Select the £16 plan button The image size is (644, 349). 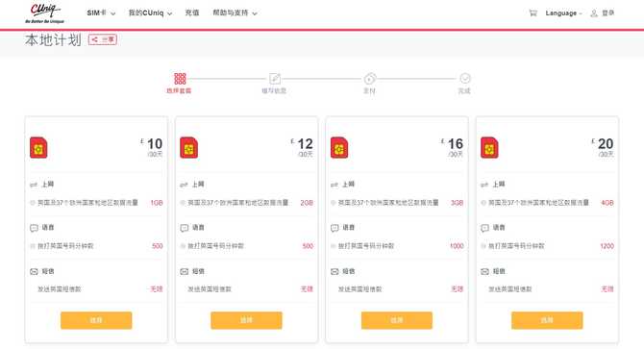tap(397, 320)
